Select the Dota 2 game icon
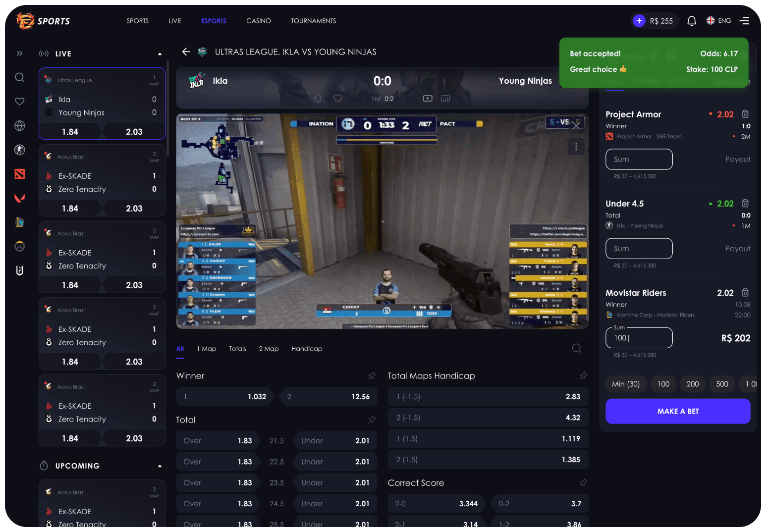 [x=19, y=174]
